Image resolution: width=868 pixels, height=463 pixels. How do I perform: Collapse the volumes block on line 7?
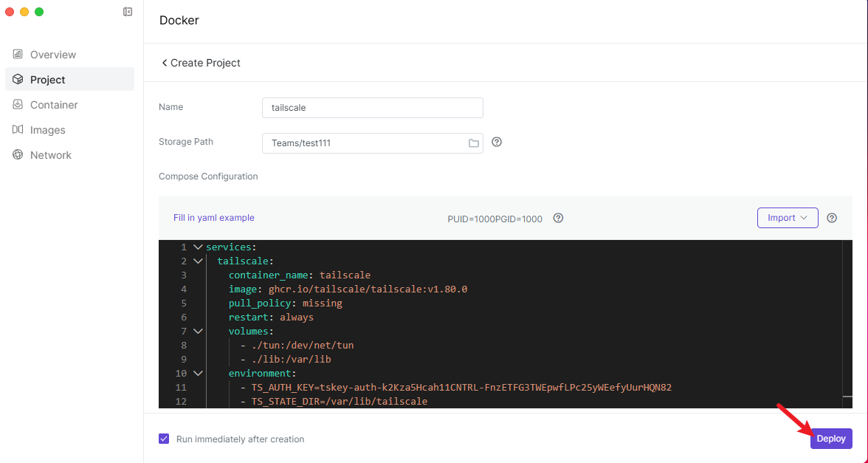[197, 332]
